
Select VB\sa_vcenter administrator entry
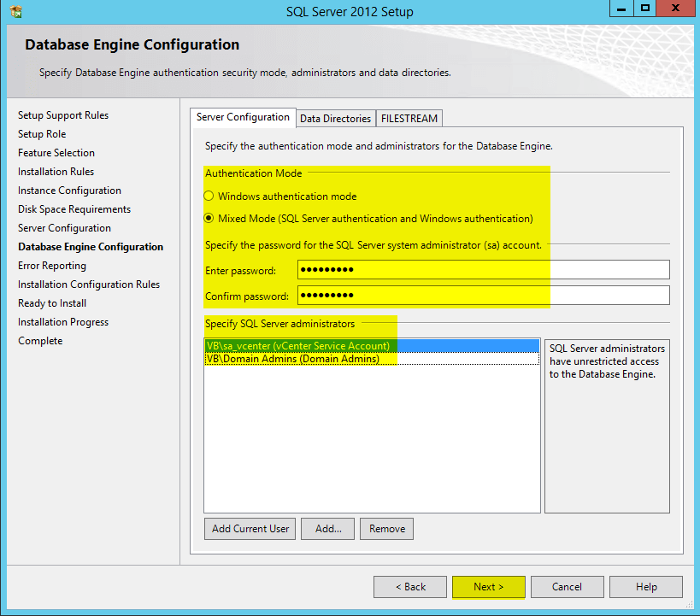coord(372,346)
